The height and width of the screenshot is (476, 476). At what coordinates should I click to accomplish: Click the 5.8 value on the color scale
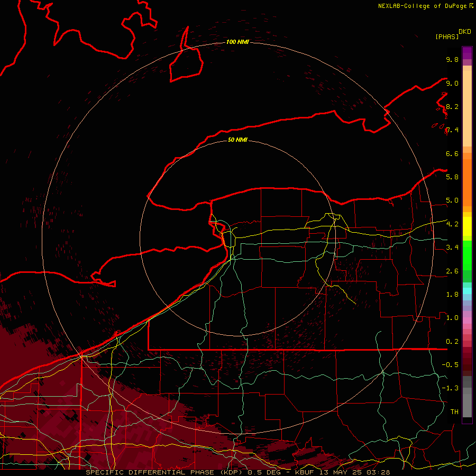coord(452,177)
